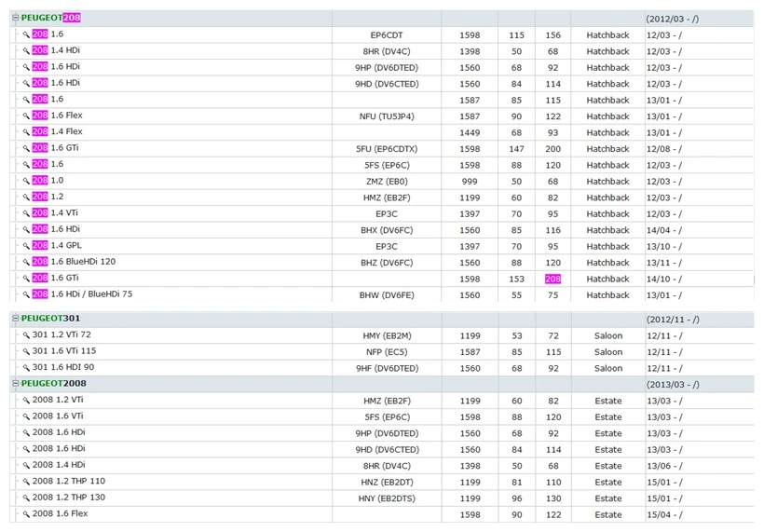764x532 pixels.
Task: Click the 13/06 - / date cell
Action: pos(664,466)
